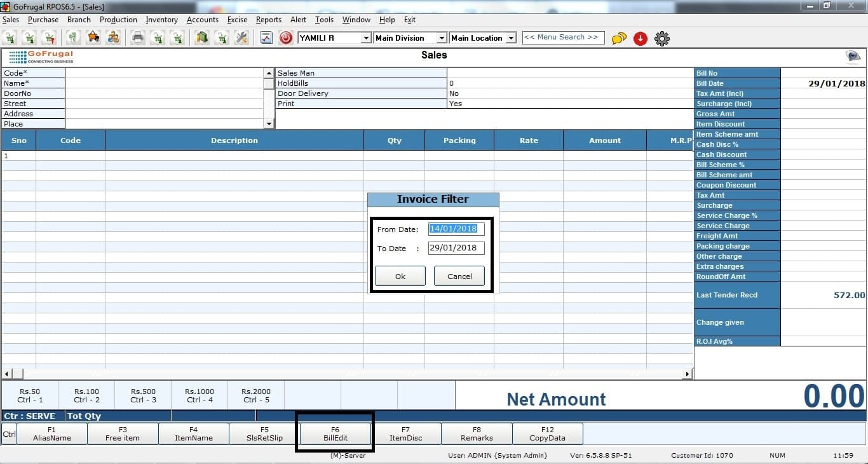Click the two-people users icon in toolbar

point(114,38)
